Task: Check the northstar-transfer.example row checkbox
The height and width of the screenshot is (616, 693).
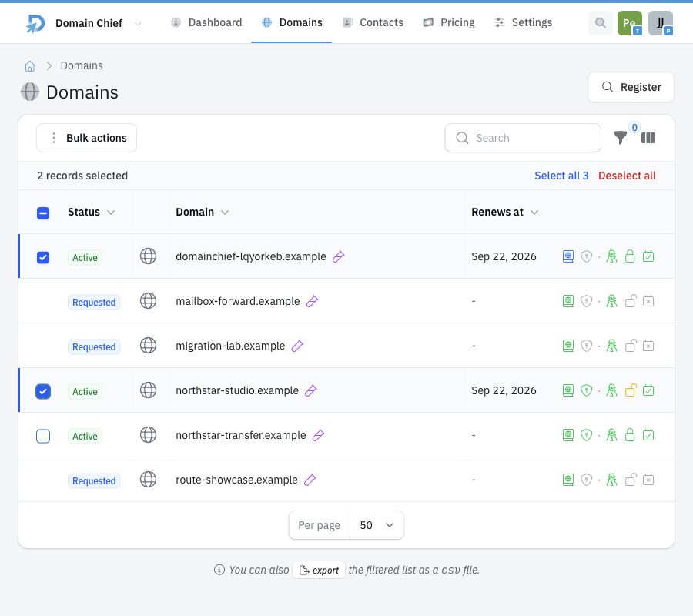Action: (43, 436)
